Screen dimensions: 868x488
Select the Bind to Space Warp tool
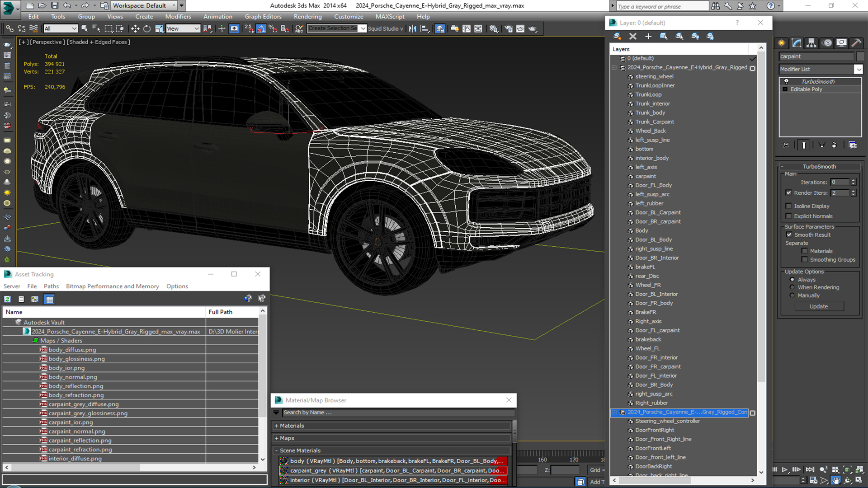[x=33, y=28]
